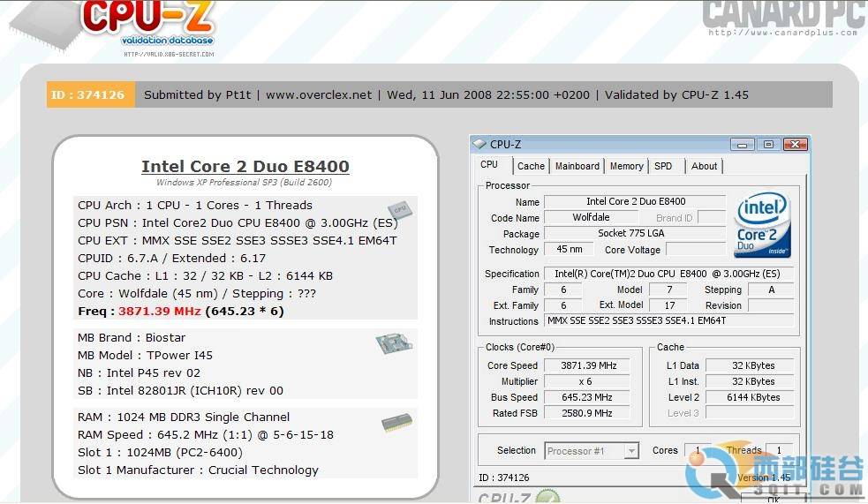
Task: Open the Intel Core 2 Duo E8400 heading link
Action: coord(245,167)
